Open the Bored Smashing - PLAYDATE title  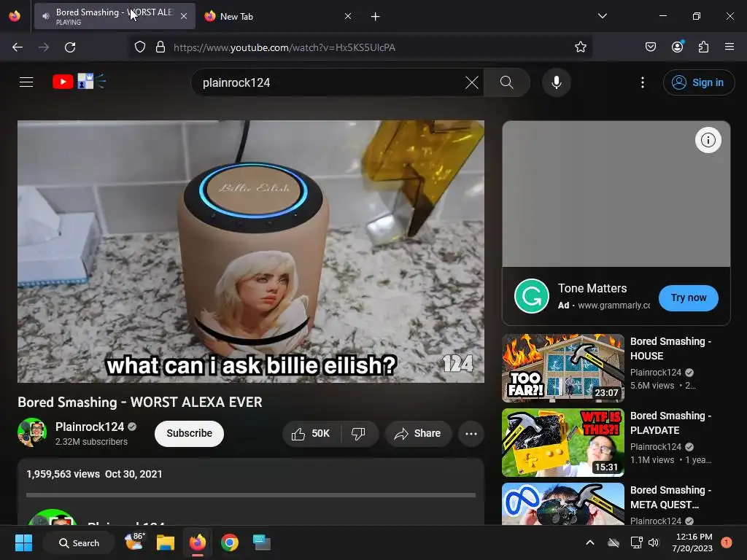670,423
